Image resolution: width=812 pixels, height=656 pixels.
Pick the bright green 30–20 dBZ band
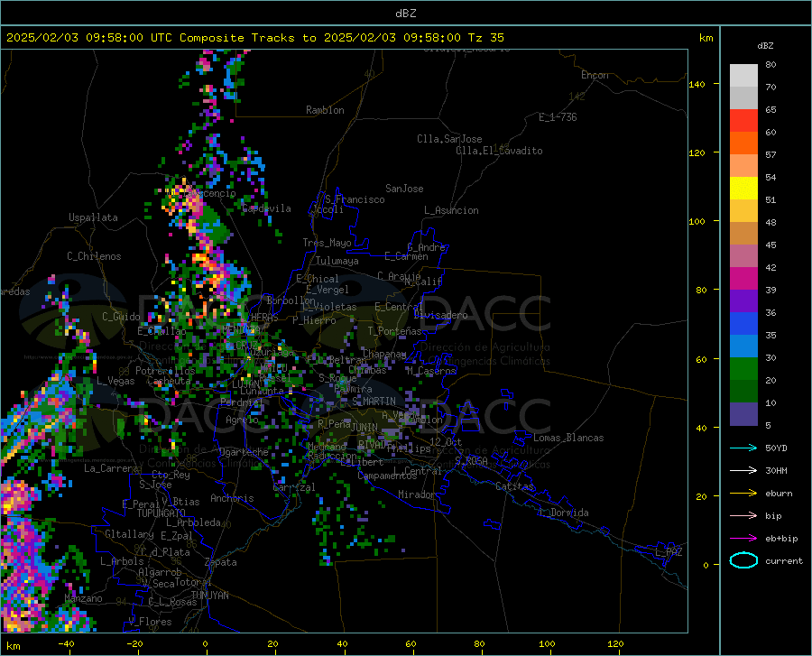pyautogui.click(x=743, y=369)
